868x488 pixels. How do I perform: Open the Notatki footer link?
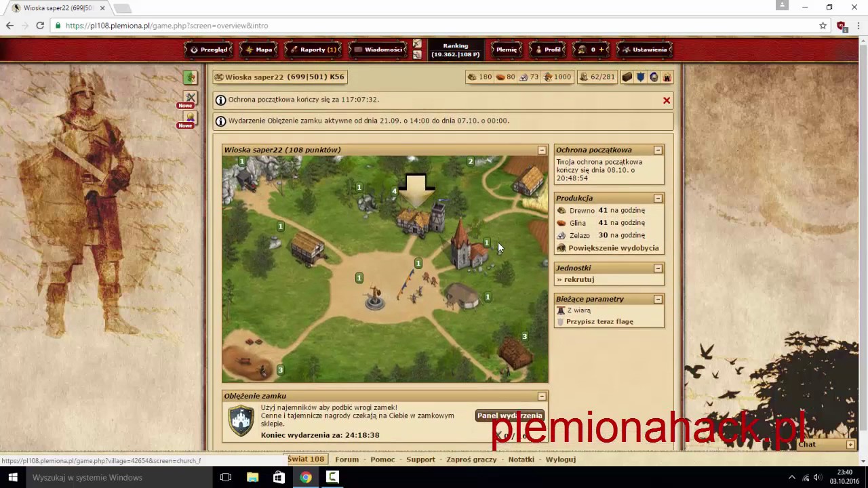pyautogui.click(x=521, y=460)
